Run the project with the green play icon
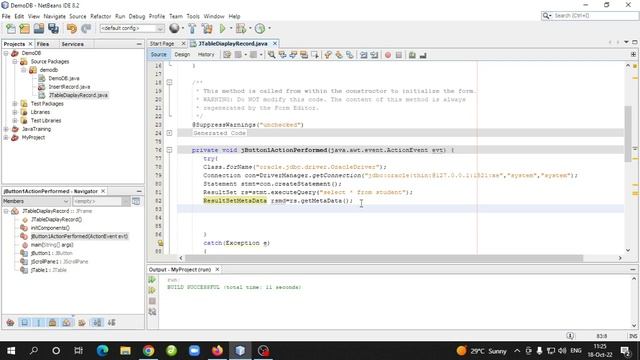 pos(222,29)
